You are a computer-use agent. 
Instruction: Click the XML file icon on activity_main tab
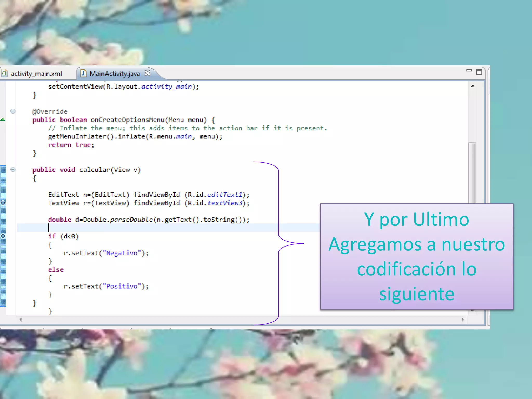(x=4, y=74)
